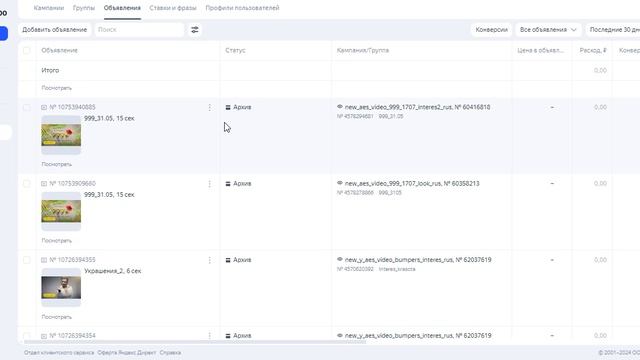Open video thumbnail of ad № 10753909680
Screen dimensions: 640x360
coord(61,211)
